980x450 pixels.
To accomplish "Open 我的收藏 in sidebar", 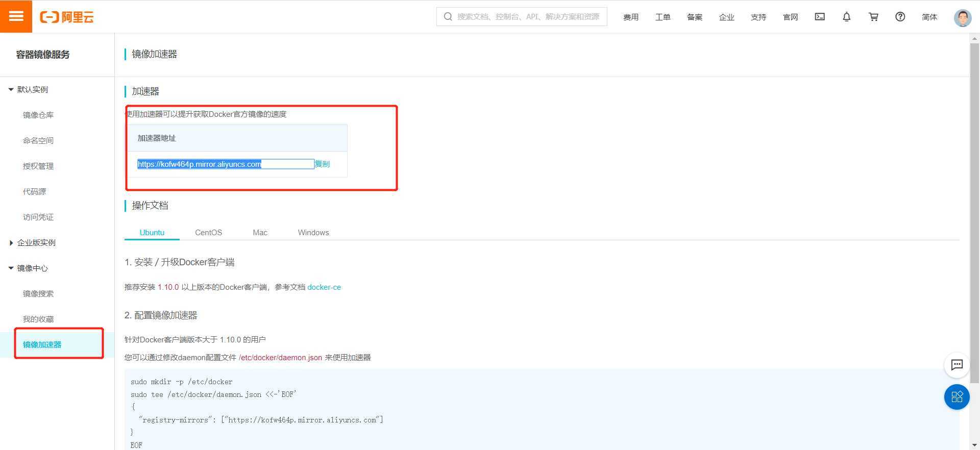I will click(38, 319).
